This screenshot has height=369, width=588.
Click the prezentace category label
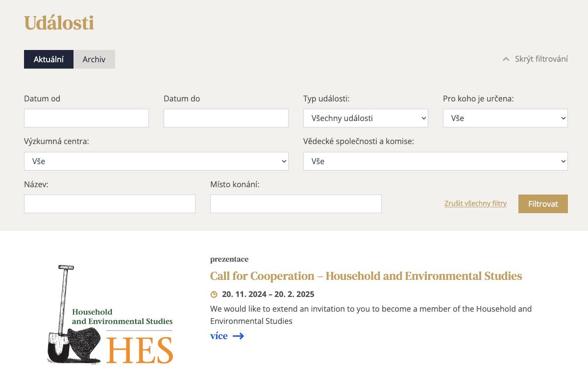click(229, 259)
